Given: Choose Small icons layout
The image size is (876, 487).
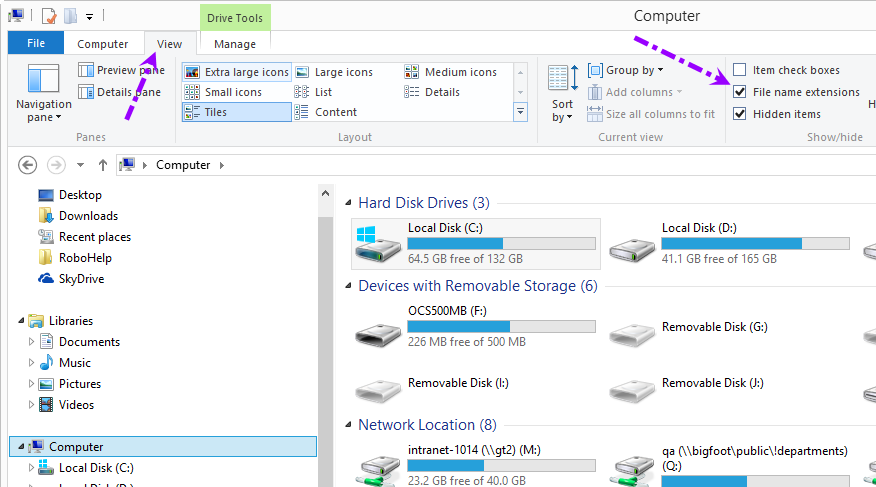Looking at the screenshot, I should click(223, 92).
